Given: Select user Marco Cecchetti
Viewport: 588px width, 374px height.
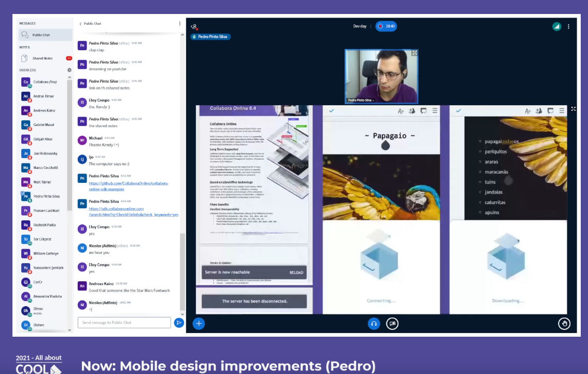Looking at the screenshot, I should 43,167.
